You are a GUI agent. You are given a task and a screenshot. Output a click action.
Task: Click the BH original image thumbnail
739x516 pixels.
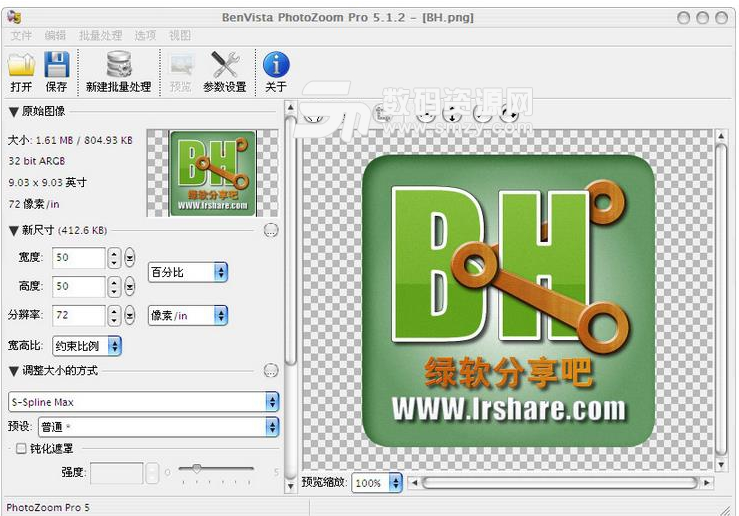click(213, 173)
